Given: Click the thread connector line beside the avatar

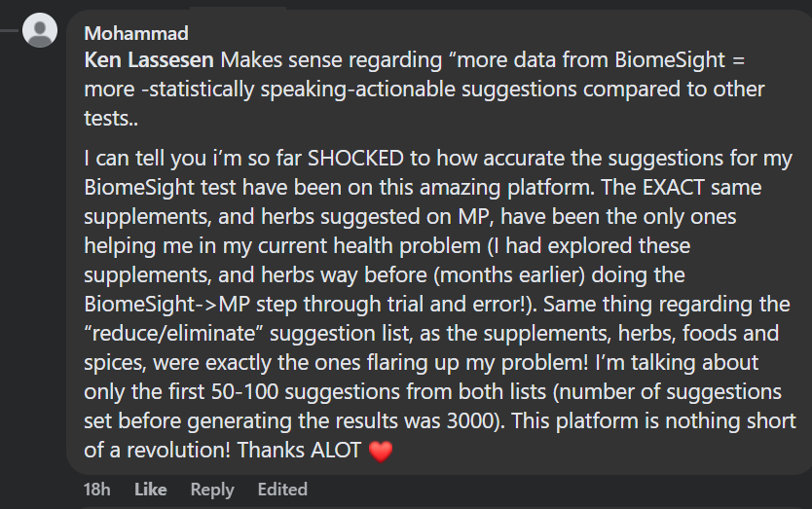Looking at the screenshot, I should pyautogui.click(x=10, y=30).
